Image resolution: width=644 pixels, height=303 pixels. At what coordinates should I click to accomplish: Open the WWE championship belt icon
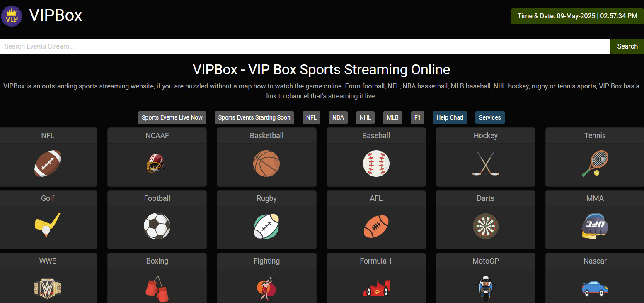coord(48,289)
